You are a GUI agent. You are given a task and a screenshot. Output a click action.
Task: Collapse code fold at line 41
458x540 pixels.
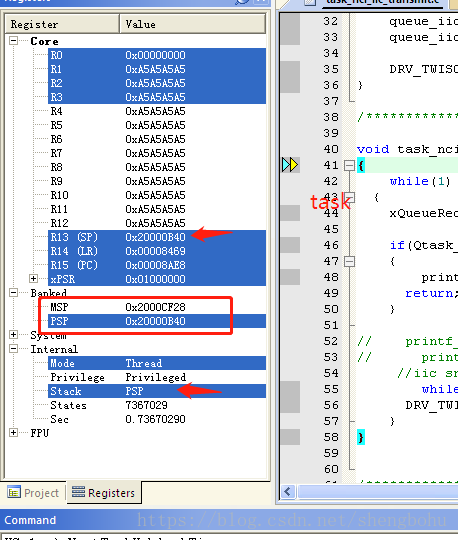(x=349, y=166)
